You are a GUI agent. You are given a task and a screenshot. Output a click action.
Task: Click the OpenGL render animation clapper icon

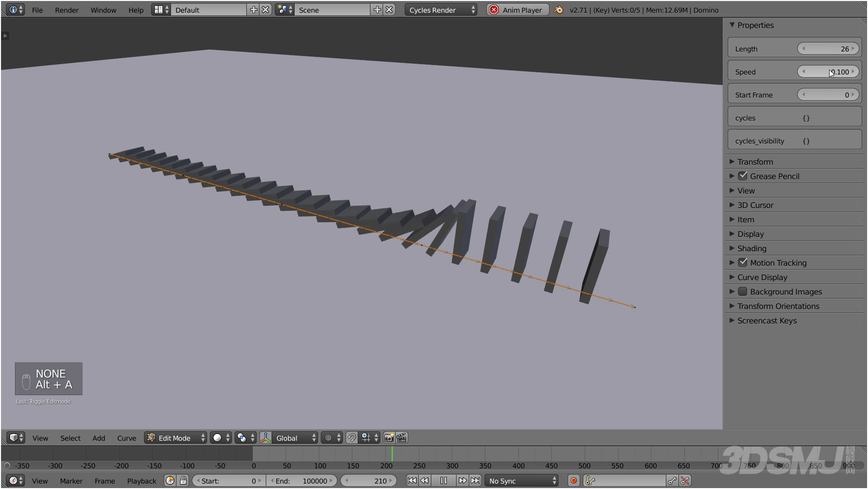tap(401, 437)
